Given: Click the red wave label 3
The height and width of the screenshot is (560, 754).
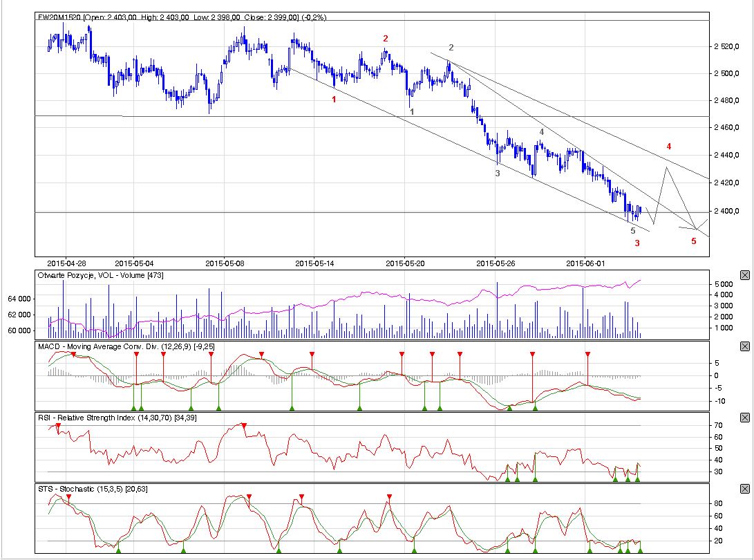Looking at the screenshot, I should 637,243.
